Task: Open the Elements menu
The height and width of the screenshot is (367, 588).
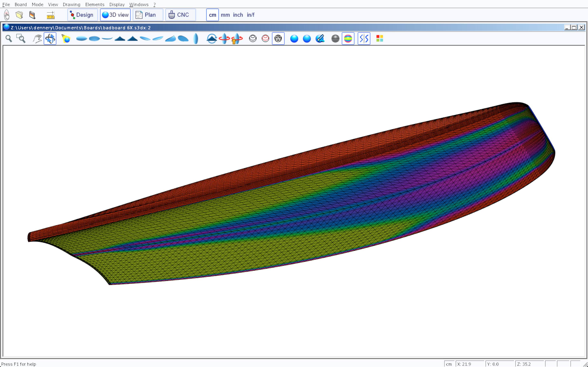Action: [x=95, y=4]
